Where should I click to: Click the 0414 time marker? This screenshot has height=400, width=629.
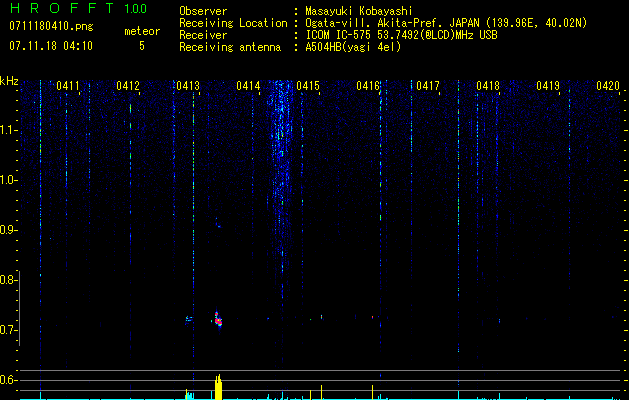point(248,86)
